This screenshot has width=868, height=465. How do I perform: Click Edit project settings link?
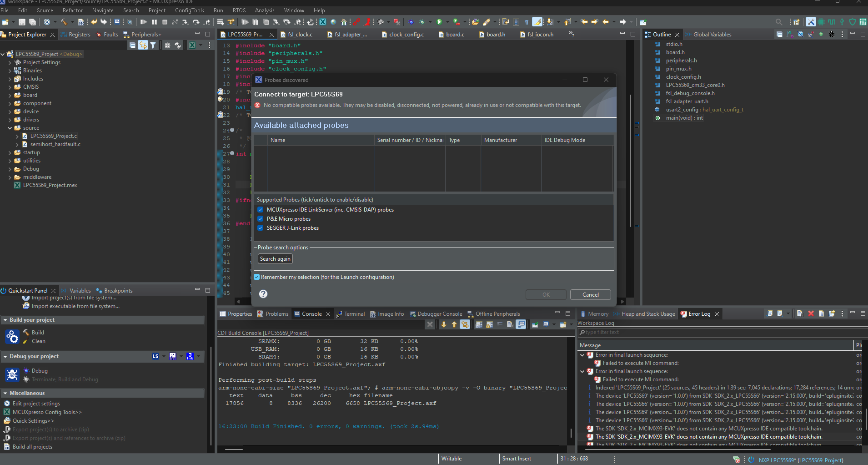36,404
